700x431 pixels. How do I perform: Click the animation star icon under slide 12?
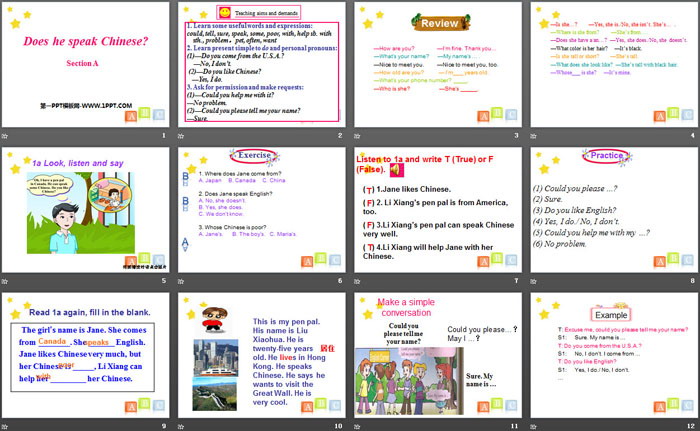[x=533, y=427]
